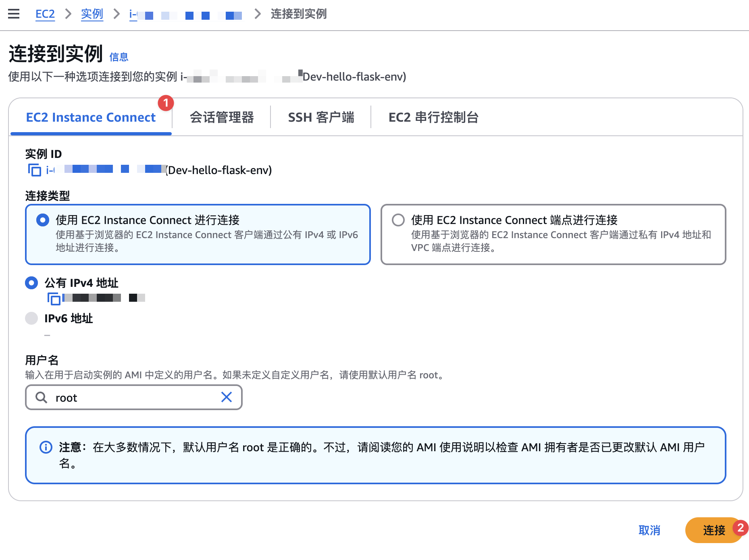Image resolution: width=749 pixels, height=560 pixels.
Task: Open the instance ID breadcrumb link
Action: click(185, 15)
